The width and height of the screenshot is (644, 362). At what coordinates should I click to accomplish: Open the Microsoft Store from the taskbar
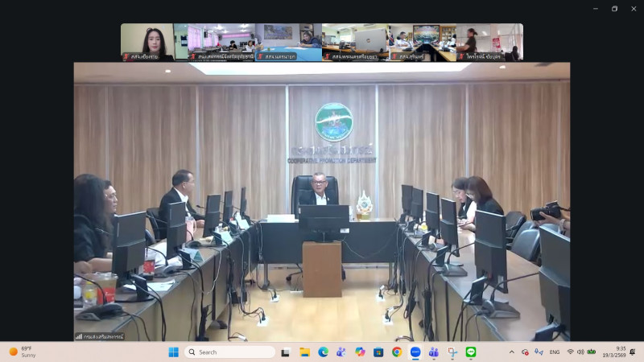pos(378,352)
